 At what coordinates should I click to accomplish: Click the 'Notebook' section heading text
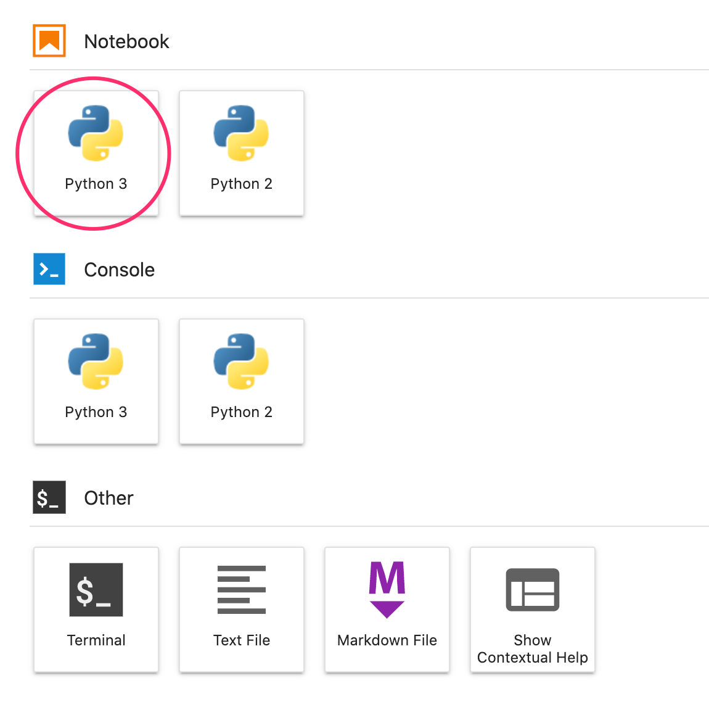126,41
